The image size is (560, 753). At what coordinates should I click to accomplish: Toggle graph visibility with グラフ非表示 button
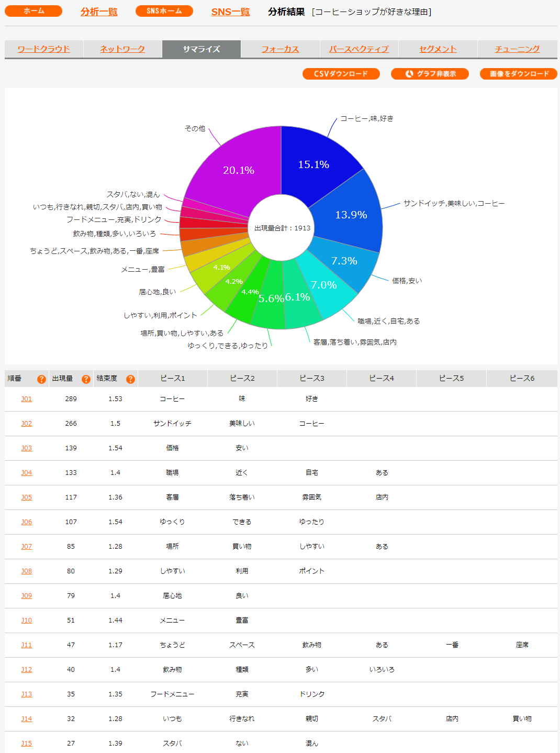point(430,74)
